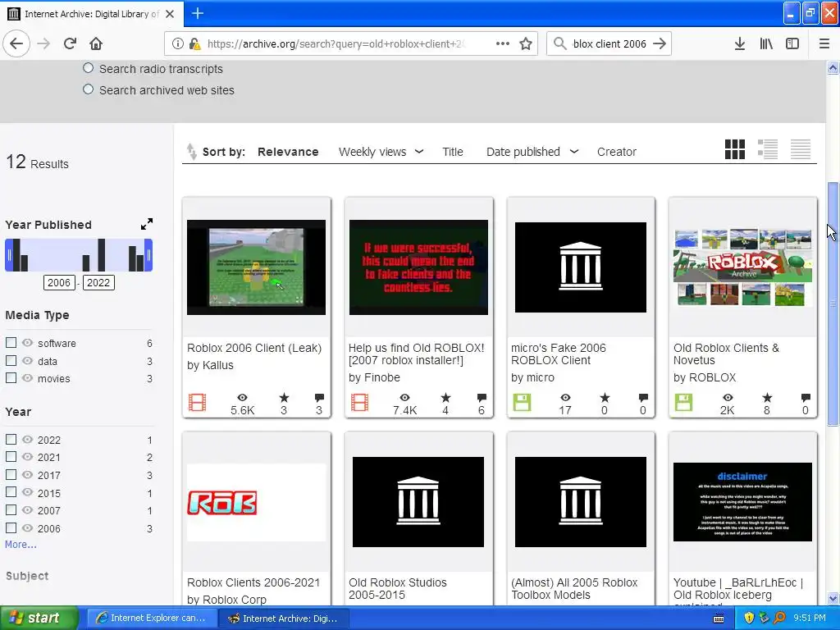
Task: Click the comment bubble icon on the Roblox 2006 Client (Leak) card
Action: pos(319,398)
